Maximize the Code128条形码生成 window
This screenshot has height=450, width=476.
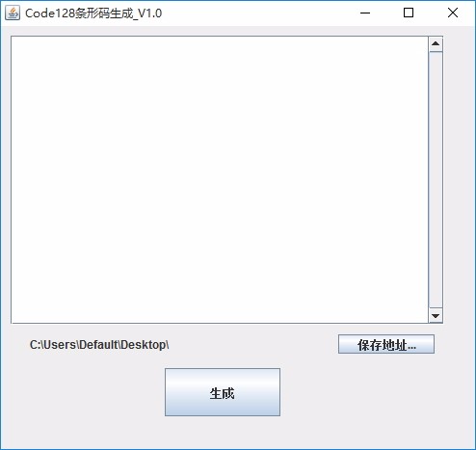(x=409, y=13)
